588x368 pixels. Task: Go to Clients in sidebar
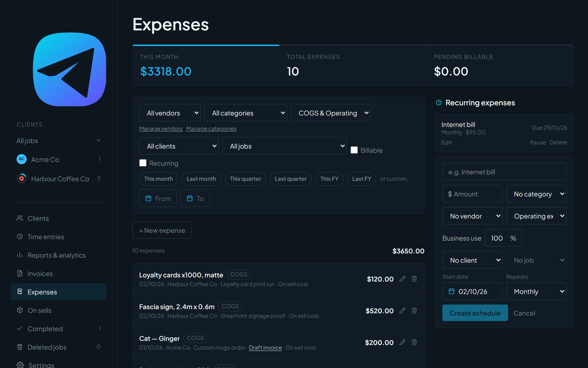coord(59,218)
